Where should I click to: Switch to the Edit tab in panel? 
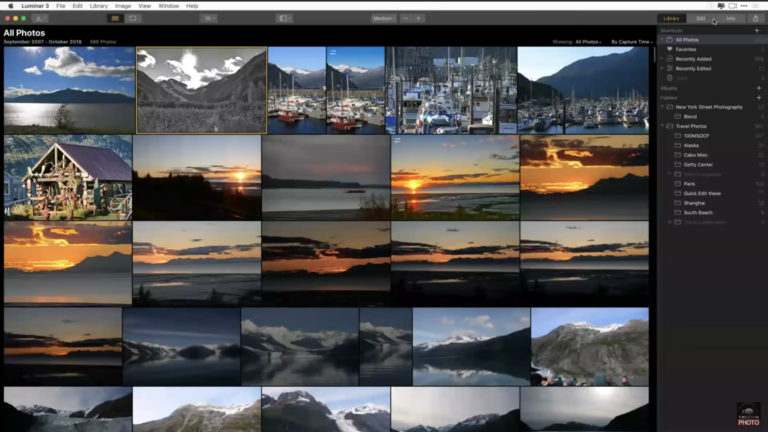(x=701, y=18)
